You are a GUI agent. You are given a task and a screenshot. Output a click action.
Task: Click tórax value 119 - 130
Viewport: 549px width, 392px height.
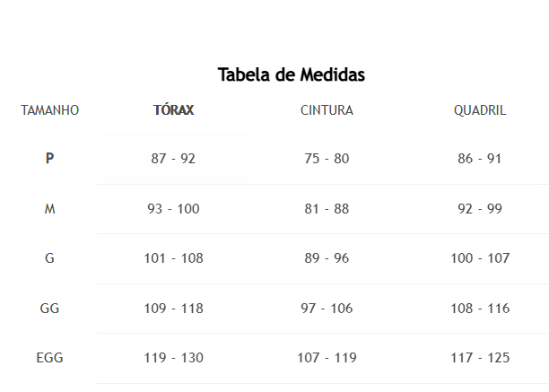click(173, 358)
